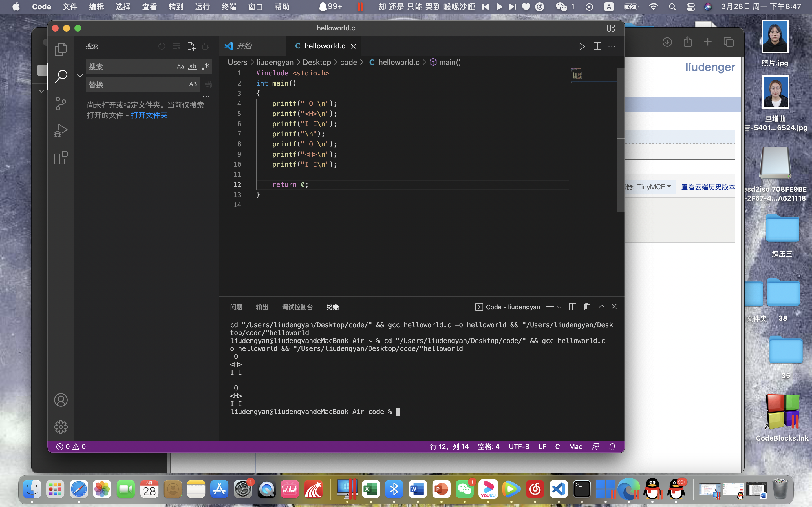This screenshot has width=812, height=507.
Task: Click UTF-8 encoding in status bar
Action: click(519, 447)
